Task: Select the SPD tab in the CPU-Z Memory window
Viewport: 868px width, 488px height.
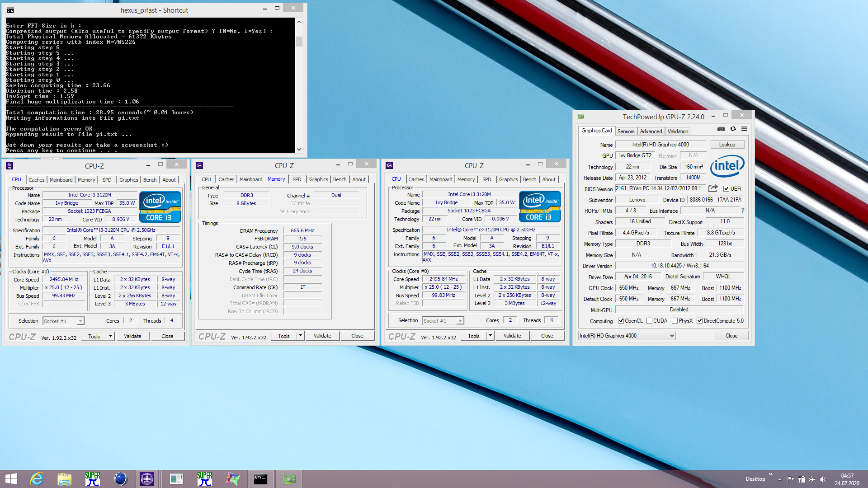Action: (x=297, y=179)
